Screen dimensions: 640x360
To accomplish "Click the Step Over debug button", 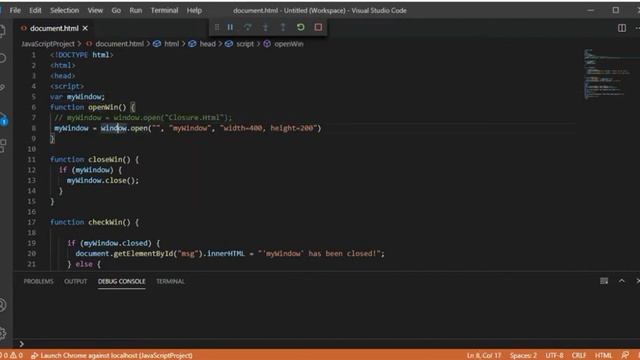I will coord(248,27).
